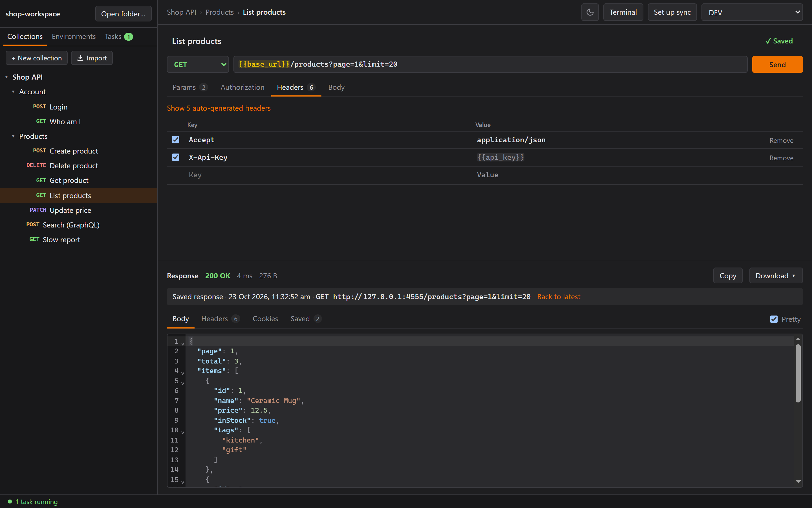Open the Download options dropdown

(776, 275)
